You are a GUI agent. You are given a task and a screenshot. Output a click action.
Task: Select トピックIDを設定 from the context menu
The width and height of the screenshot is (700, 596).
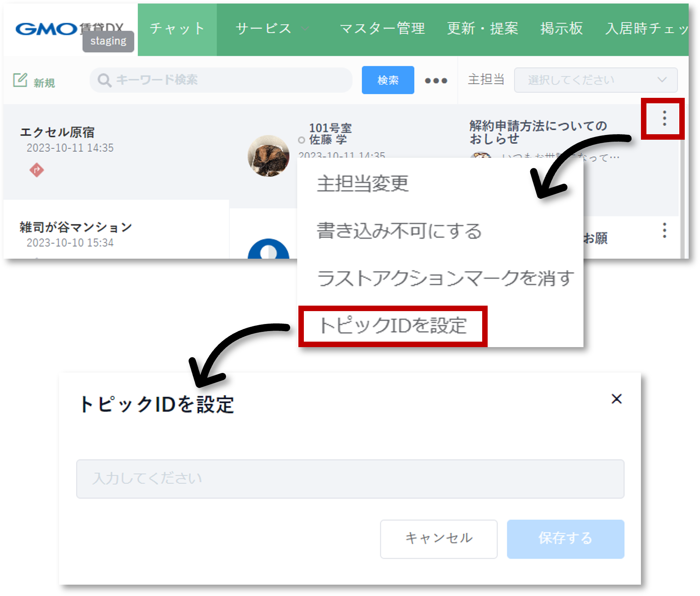(x=392, y=326)
